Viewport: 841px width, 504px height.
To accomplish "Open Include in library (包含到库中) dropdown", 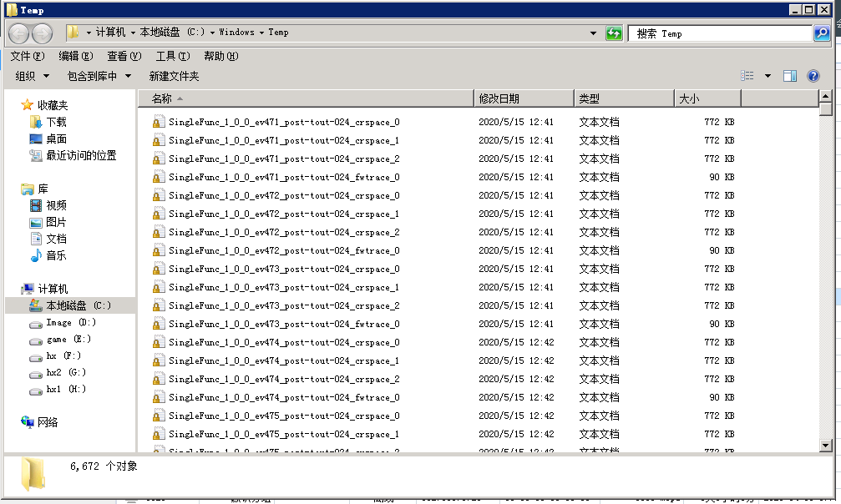I will click(x=99, y=76).
